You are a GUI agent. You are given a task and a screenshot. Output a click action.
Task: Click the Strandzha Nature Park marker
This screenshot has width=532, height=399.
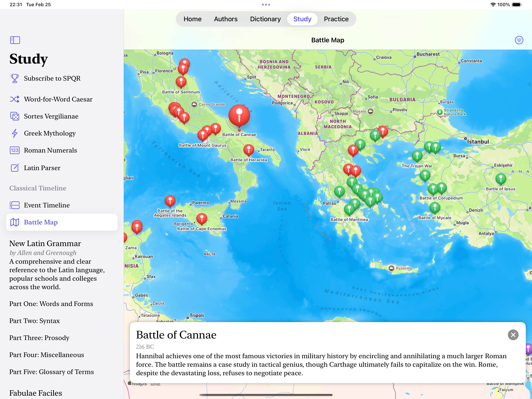(440, 112)
